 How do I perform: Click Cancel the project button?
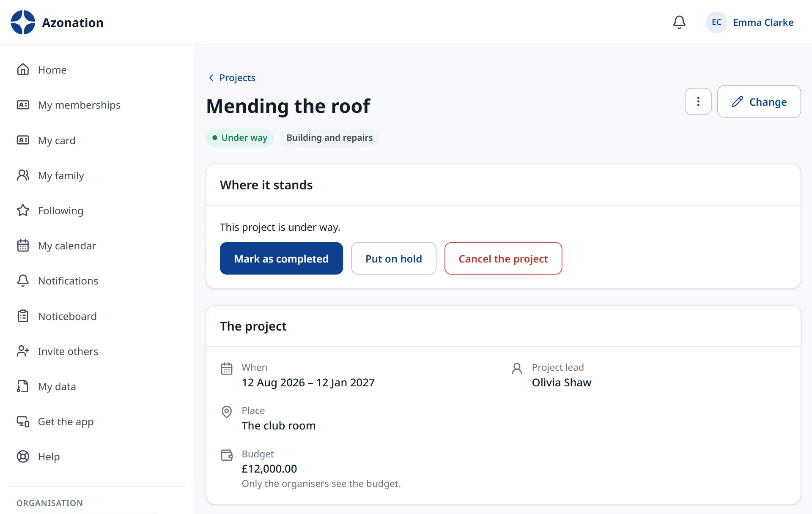[503, 258]
